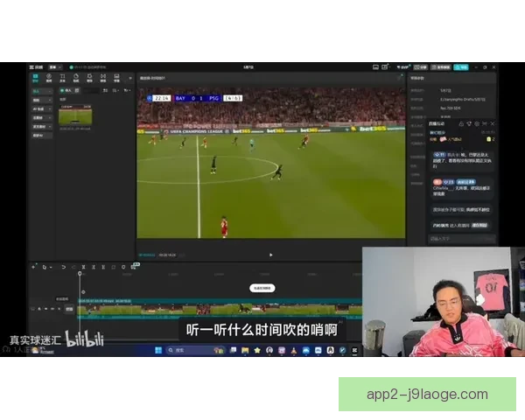The image size is (525, 420).
Task: Open the Transitions tab
Action: (x=103, y=78)
